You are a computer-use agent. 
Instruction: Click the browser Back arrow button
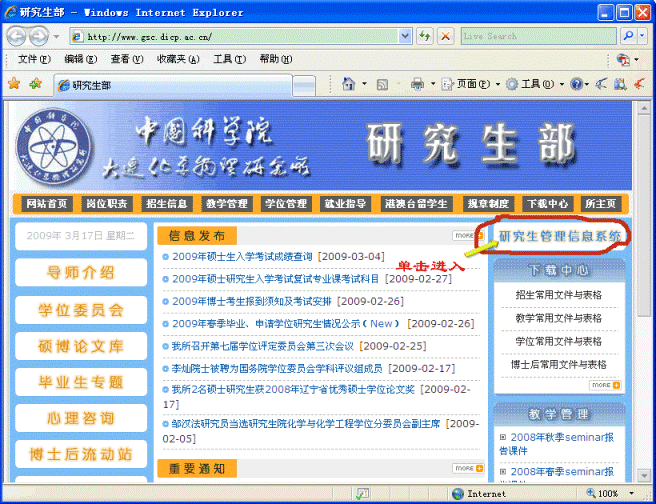tap(16, 36)
